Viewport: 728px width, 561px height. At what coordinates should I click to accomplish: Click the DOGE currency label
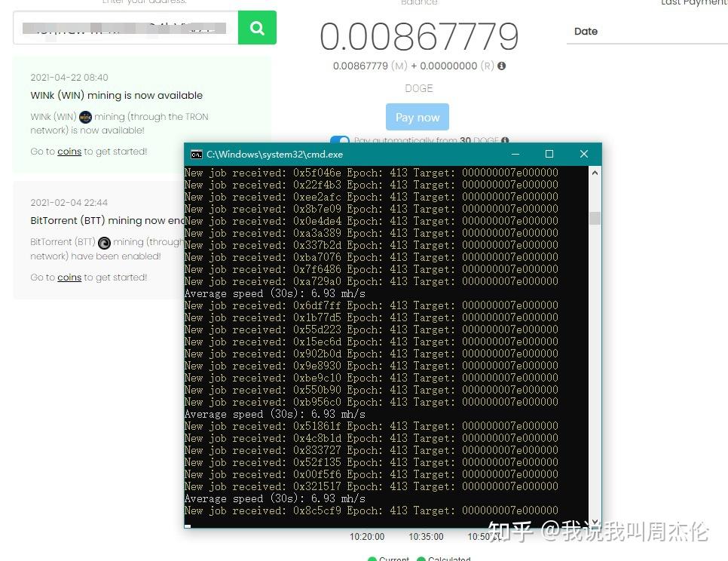tap(419, 88)
